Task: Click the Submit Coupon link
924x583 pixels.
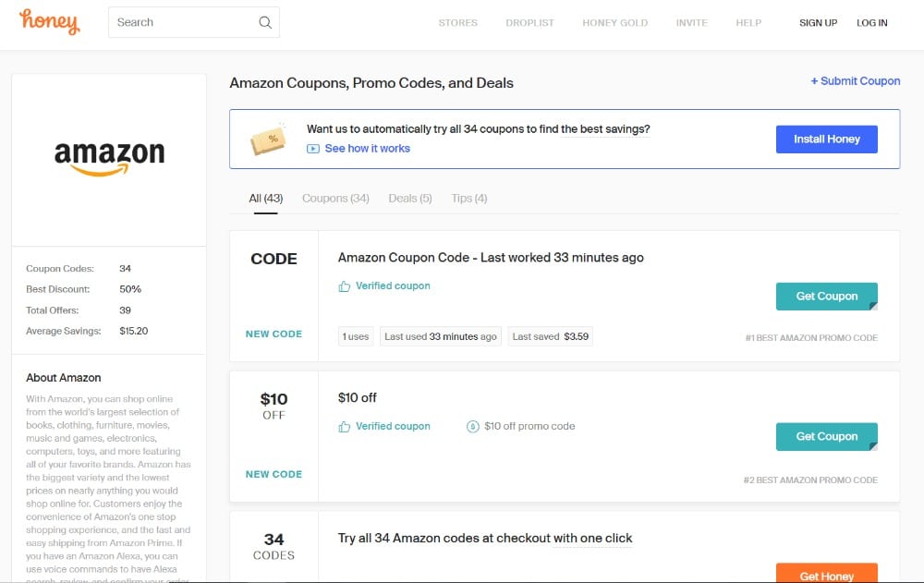Action: [x=855, y=81]
